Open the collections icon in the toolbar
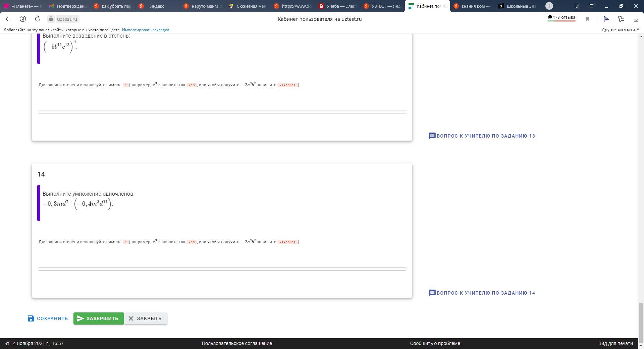644x349 pixels. (621, 19)
